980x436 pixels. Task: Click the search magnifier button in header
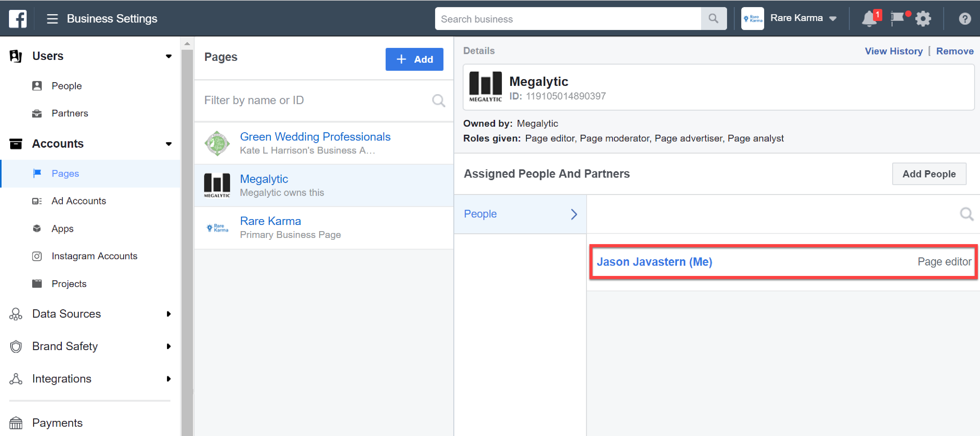pos(713,19)
